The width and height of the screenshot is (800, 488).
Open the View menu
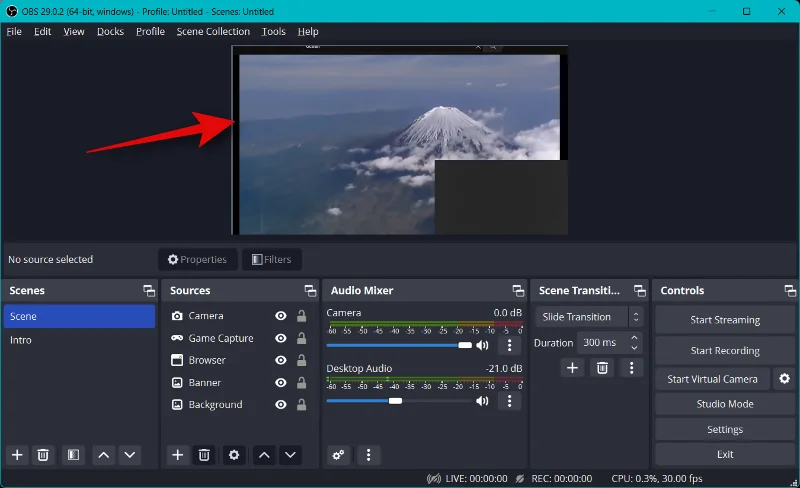click(x=73, y=32)
